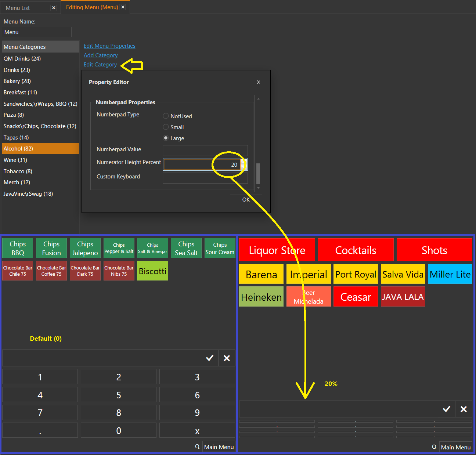Click Main Menu button in right panel
This screenshot has height=456, width=476.
[456, 447]
